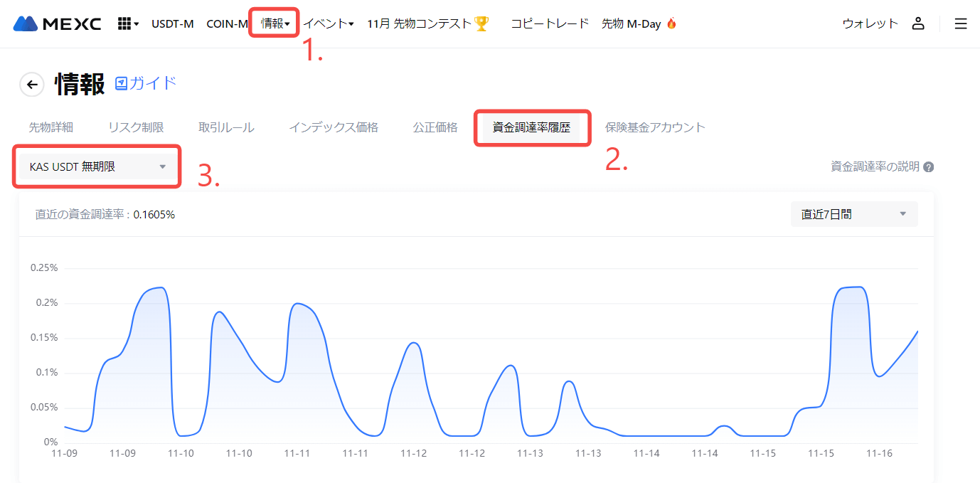Click コピートレード in the top navigation

click(550, 23)
